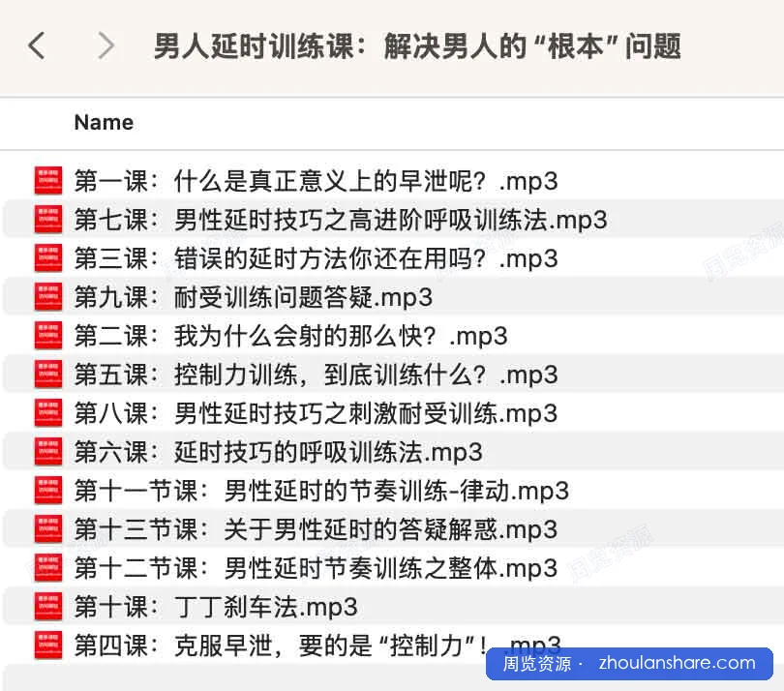Go back with the left chevron
Screen dimensions: 784x691
[37, 45]
